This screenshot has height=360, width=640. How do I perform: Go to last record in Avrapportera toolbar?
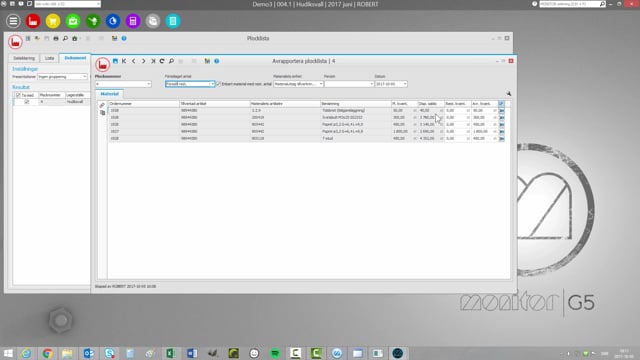153,61
